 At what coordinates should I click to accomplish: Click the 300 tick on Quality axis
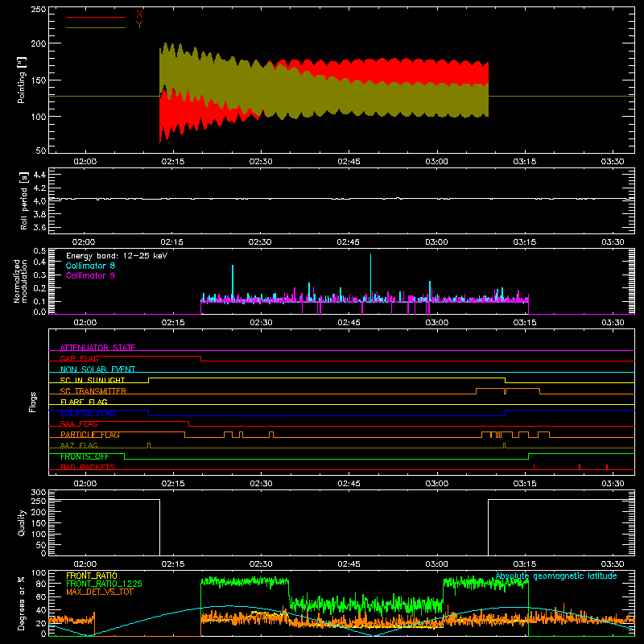tap(39, 493)
